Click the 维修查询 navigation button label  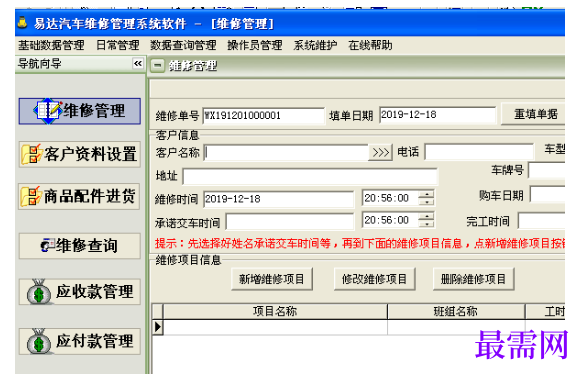(87, 246)
